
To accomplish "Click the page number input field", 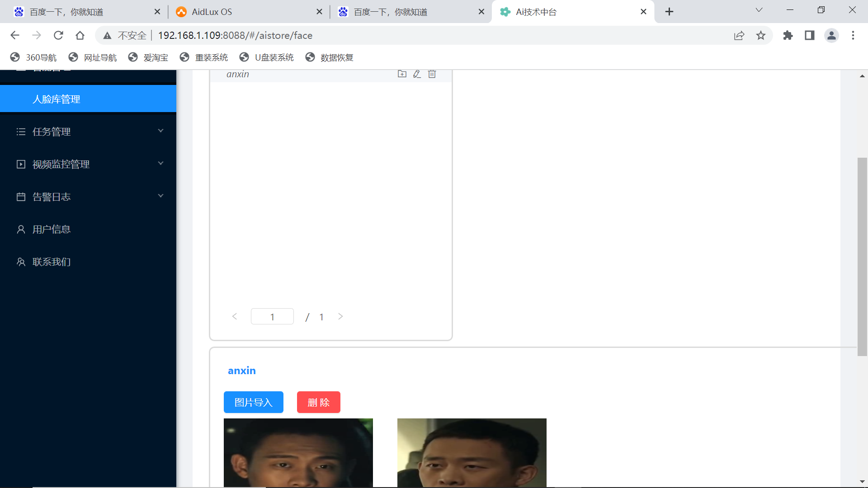I will 272,316.
